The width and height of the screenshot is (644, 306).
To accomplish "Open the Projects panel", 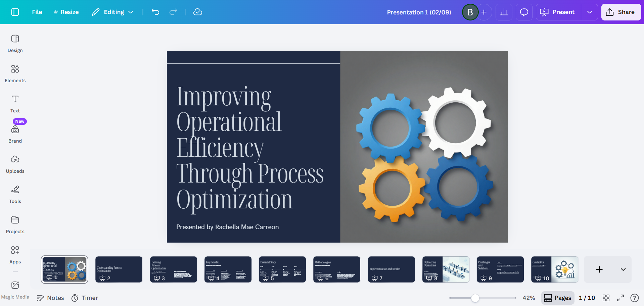I will click(x=15, y=225).
